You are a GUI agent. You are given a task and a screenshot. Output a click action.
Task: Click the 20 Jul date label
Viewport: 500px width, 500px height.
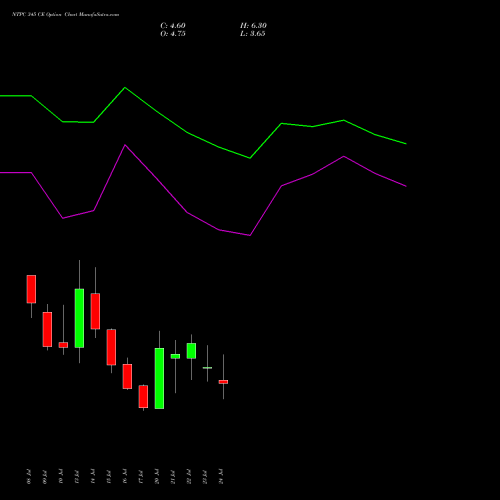(x=157, y=477)
